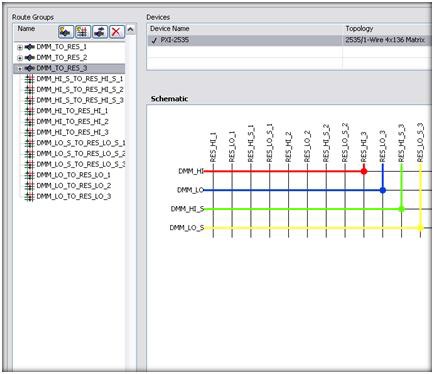Click the red DMM_HI to RES_HI_3 crosspoint
Screen dimensions: 434x374
(x=364, y=171)
